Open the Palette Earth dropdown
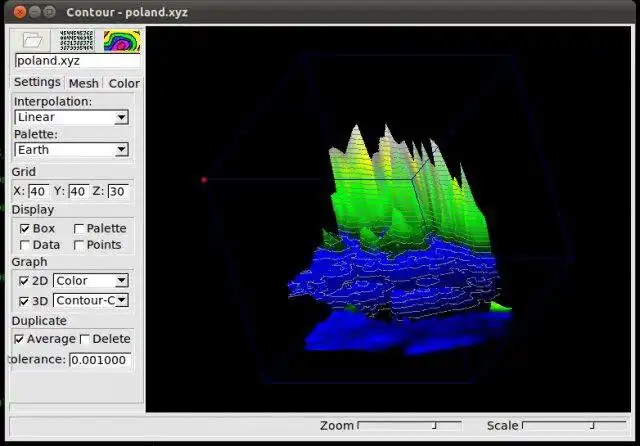640x446 pixels. click(71, 150)
